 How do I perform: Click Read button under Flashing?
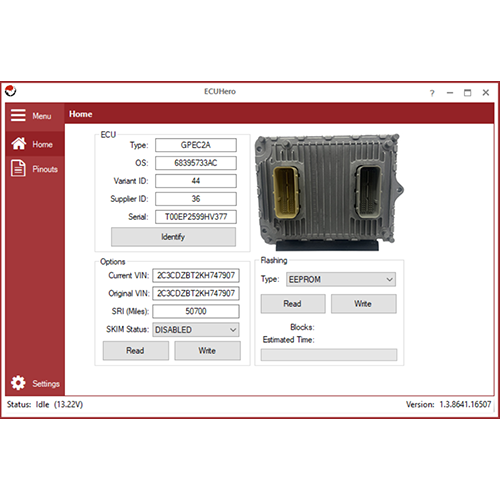click(x=293, y=304)
